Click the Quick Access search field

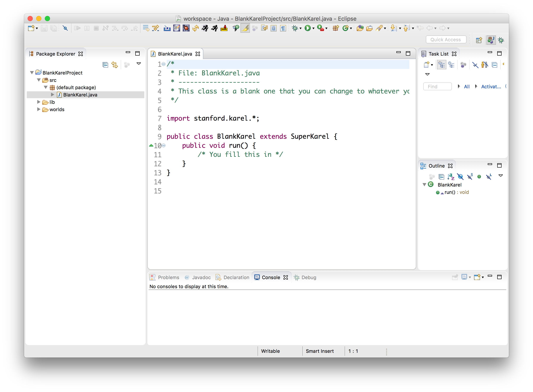pyautogui.click(x=446, y=40)
